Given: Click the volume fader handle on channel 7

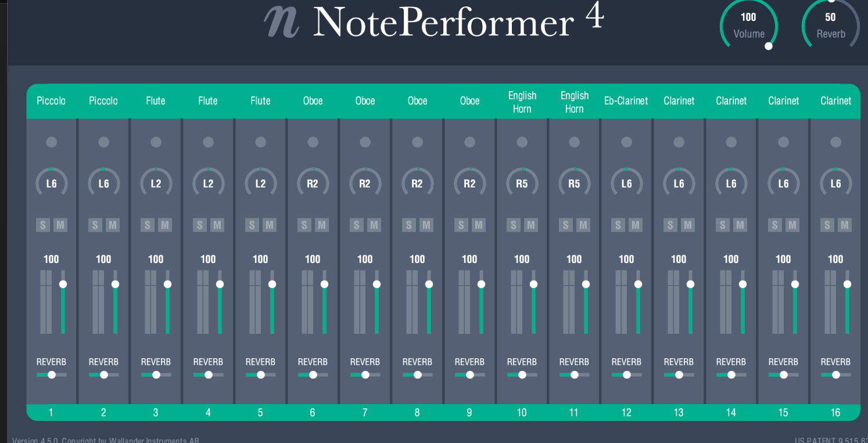Looking at the screenshot, I should 377,284.
